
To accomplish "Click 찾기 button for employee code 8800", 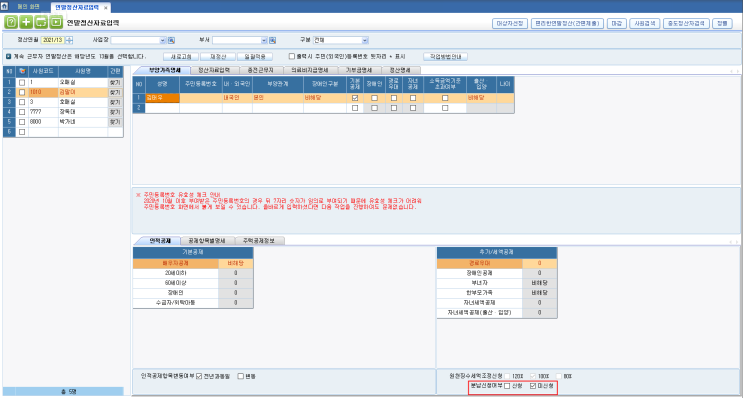I will 115,122.
